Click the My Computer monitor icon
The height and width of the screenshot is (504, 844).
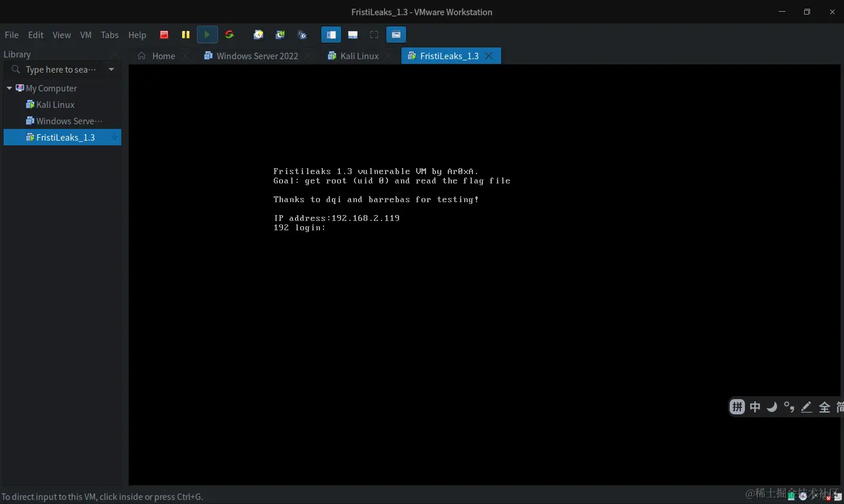[x=20, y=88]
